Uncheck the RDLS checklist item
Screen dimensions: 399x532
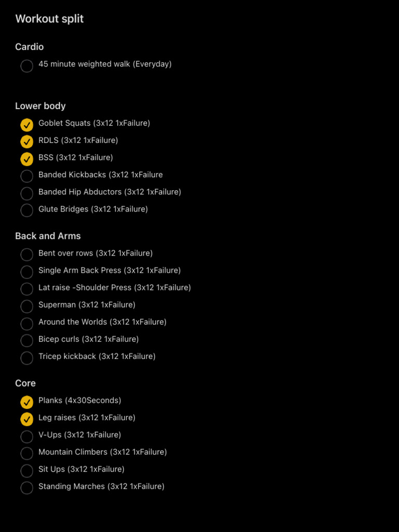[x=27, y=142]
